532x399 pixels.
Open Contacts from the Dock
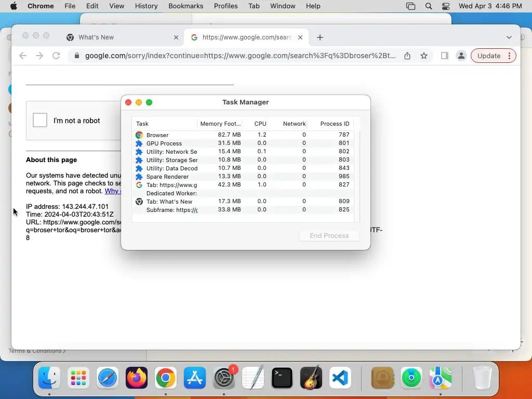tap(382, 378)
